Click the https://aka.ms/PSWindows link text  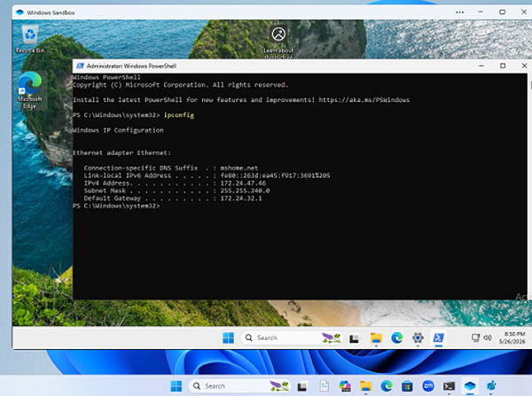click(x=364, y=100)
